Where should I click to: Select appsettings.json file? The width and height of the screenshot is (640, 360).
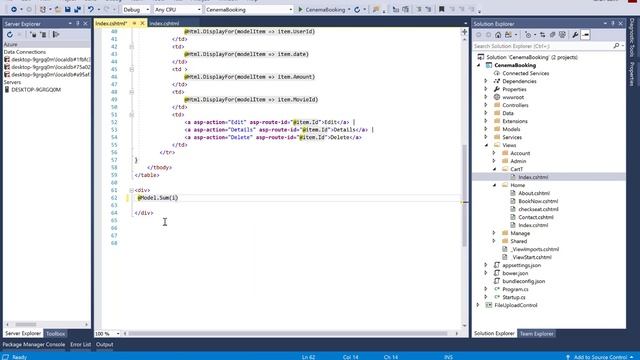(x=522, y=265)
